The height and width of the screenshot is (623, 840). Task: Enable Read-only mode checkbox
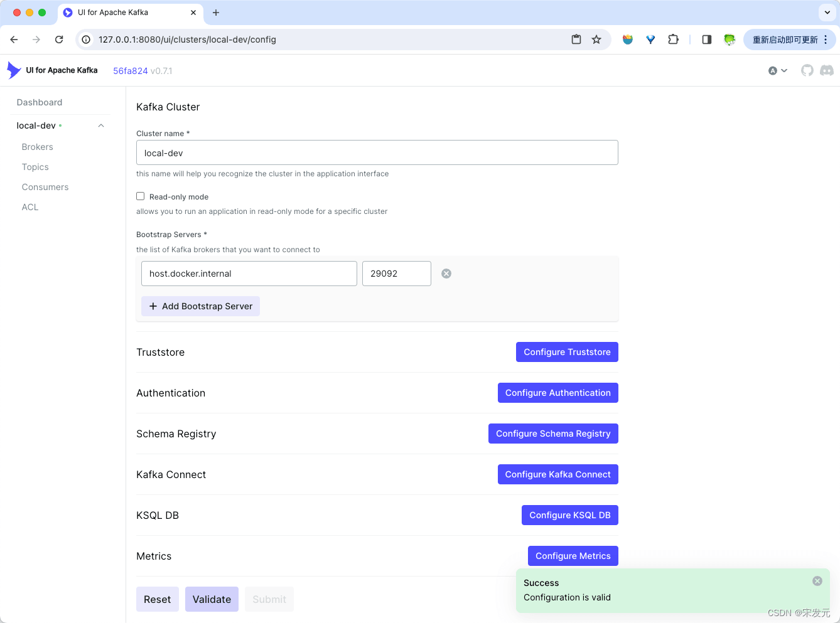click(x=141, y=196)
